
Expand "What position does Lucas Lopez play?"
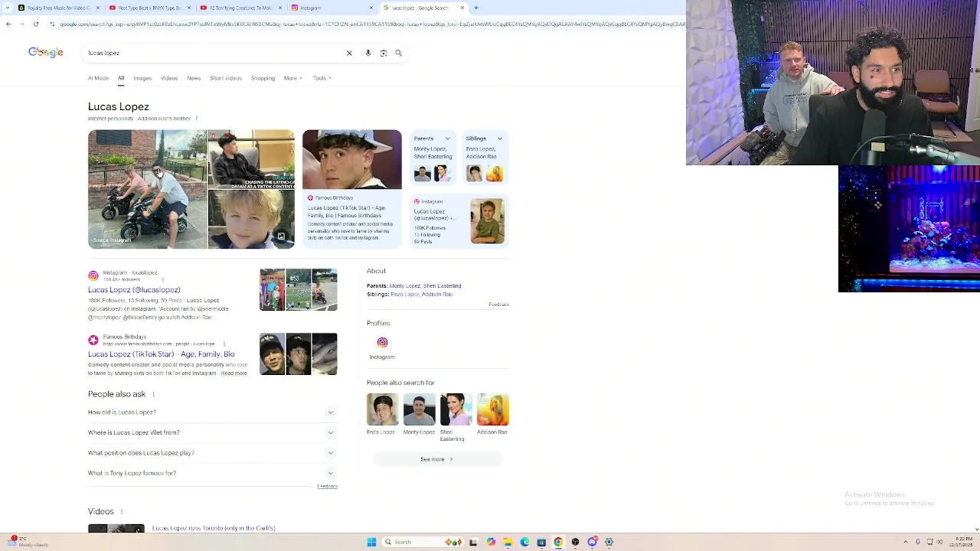pyautogui.click(x=212, y=453)
